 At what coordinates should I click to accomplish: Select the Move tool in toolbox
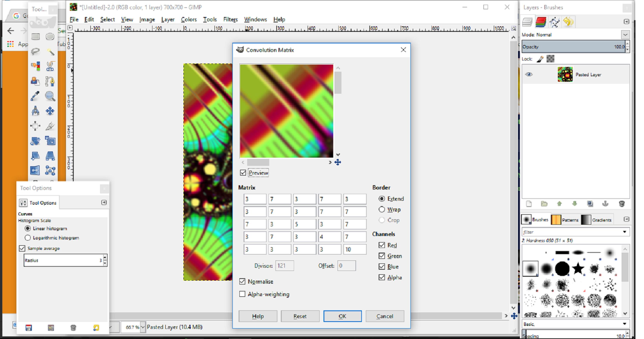tap(50, 111)
